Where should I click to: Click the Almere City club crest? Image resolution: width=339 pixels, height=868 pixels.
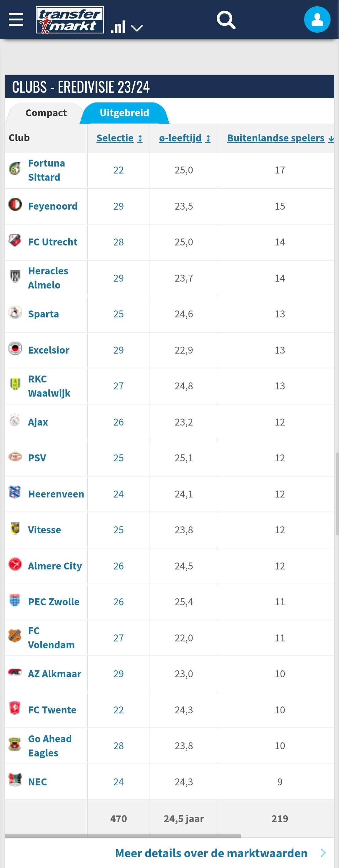[15, 564]
